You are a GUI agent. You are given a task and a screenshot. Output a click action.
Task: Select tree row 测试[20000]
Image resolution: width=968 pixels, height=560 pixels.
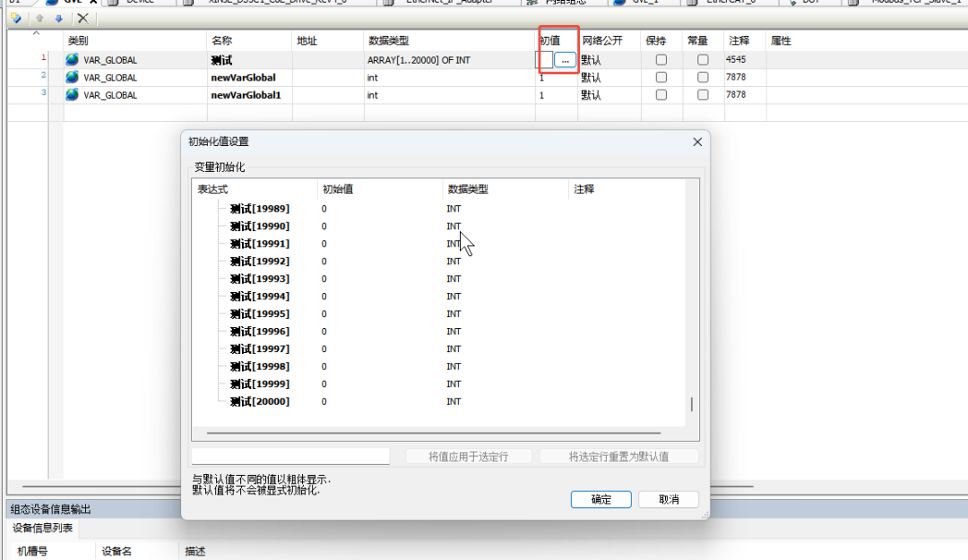point(259,401)
